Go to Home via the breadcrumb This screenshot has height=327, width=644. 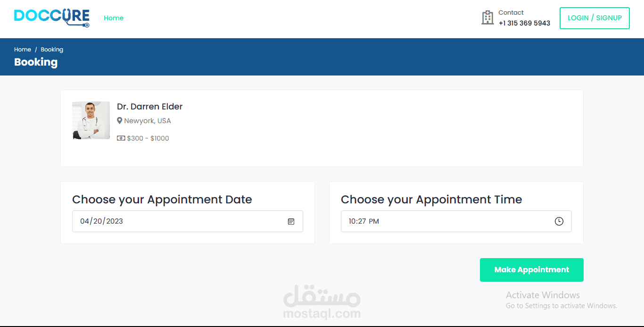pyautogui.click(x=22, y=50)
